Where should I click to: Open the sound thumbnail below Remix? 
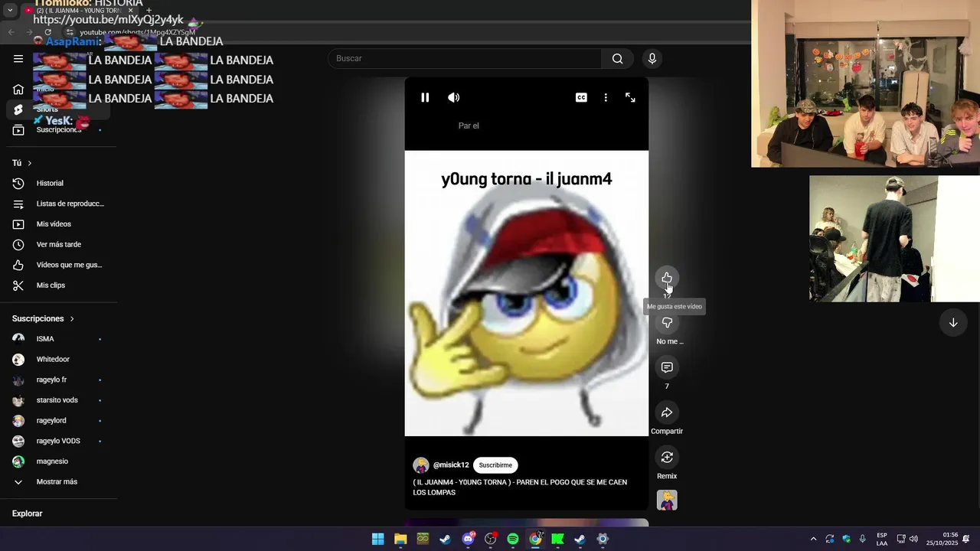[x=667, y=500]
